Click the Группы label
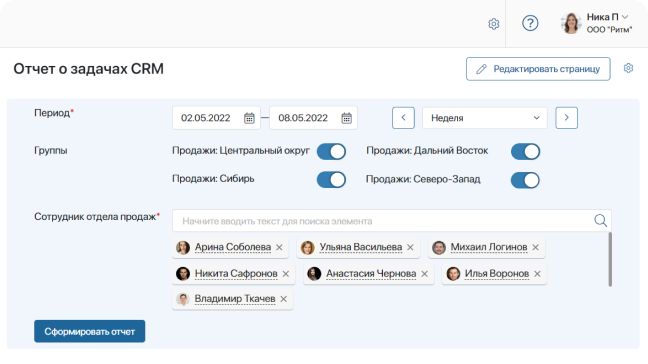The image size is (648, 364). [50, 150]
